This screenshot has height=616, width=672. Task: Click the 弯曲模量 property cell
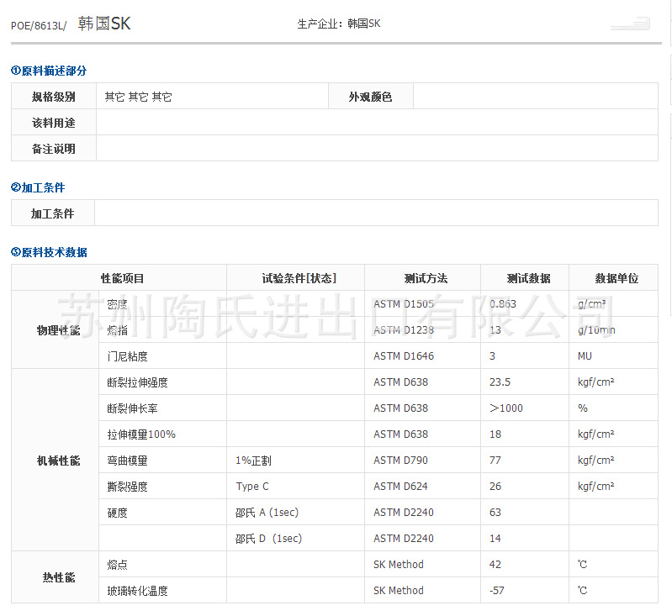[163, 460]
